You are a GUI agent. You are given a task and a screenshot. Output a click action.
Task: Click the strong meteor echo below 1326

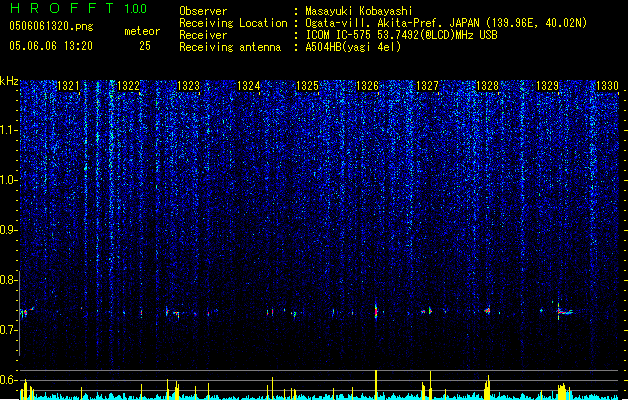[376, 311]
